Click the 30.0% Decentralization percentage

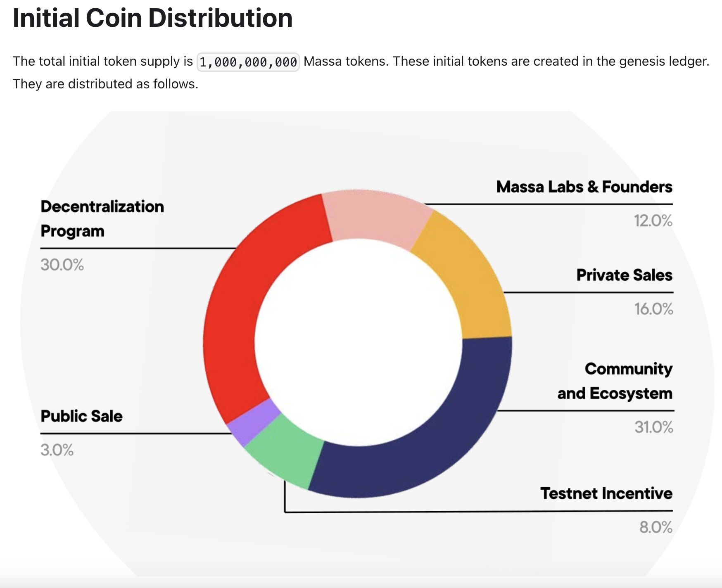pyautogui.click(x=62, y=265)
